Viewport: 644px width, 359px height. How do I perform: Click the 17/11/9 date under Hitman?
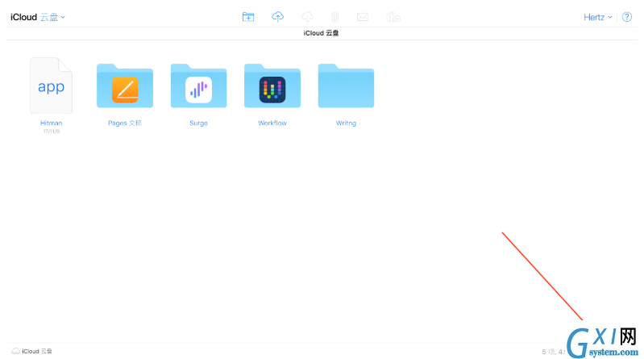[x=51, y=131]
